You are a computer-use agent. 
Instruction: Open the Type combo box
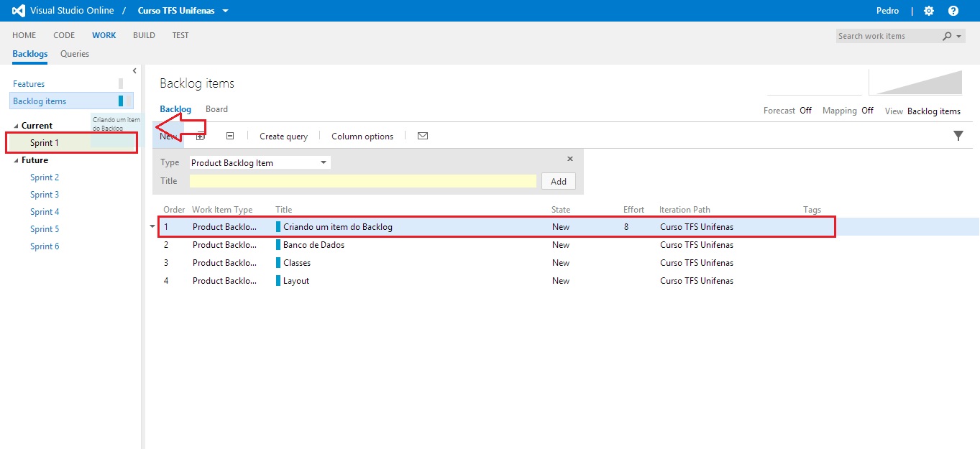tap(260, 163)
